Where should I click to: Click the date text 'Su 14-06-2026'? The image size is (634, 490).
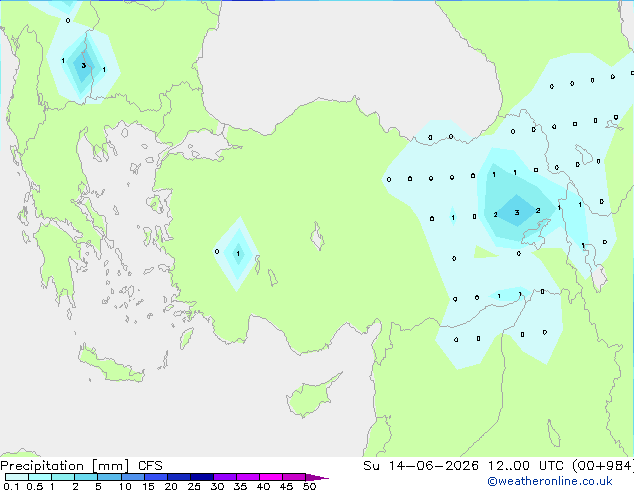coord(421,466)
